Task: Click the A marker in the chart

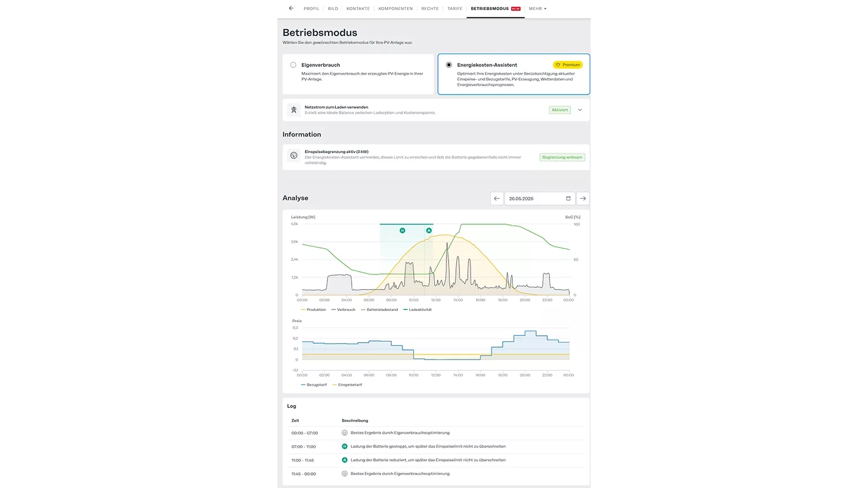Action: pyautogui.click(x=429, y=230)
